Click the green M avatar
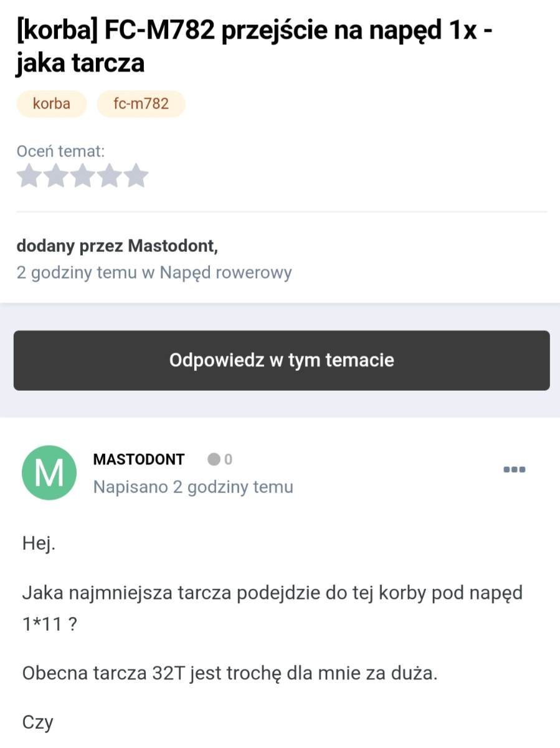Viewport: 560px width, 748px height. [49, 473]
